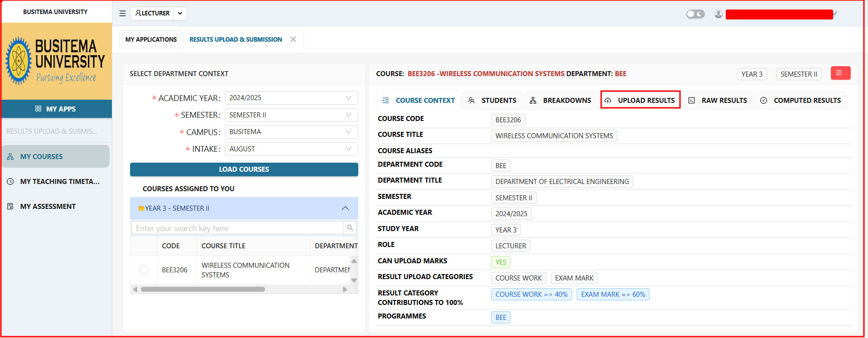Viewport: 868px width, 338px height.
Task: Click the courses table horizontal scrollbar thumb
Action: pyautogui.click(x=203, y=289)
